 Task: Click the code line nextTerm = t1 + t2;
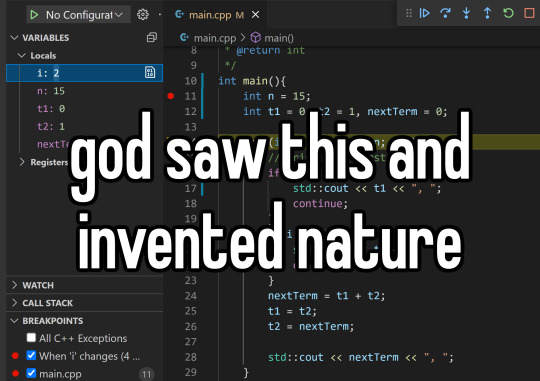click(x=326, y=296)
